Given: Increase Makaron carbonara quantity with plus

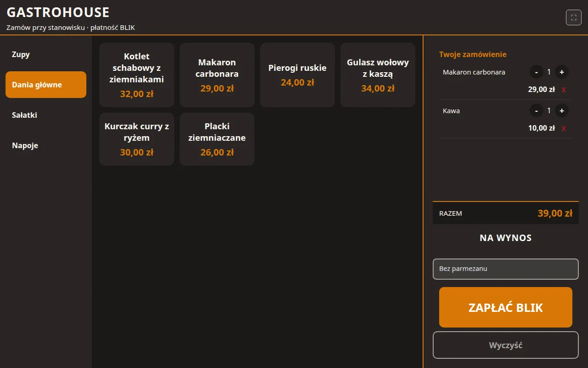Looking at the screenshot, I should click(x=561, y=72).
